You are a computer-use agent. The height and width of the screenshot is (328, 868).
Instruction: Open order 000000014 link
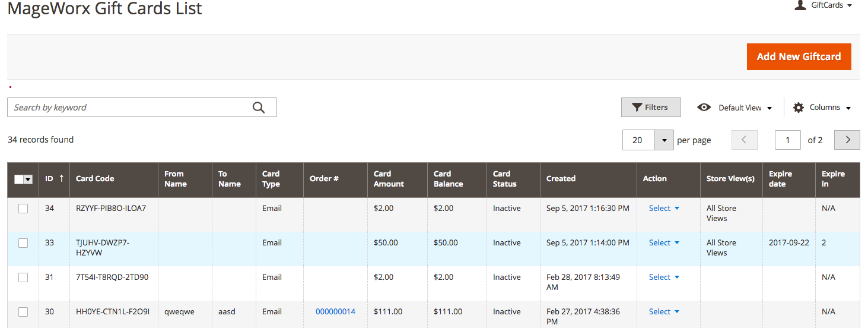point(335,312)
